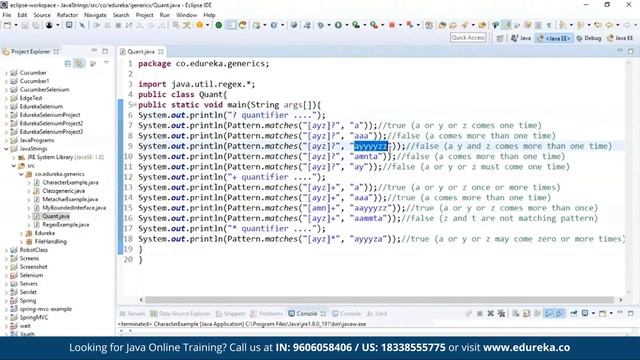Open the Display Selected Console dropdown

click(x=593, y=313)
